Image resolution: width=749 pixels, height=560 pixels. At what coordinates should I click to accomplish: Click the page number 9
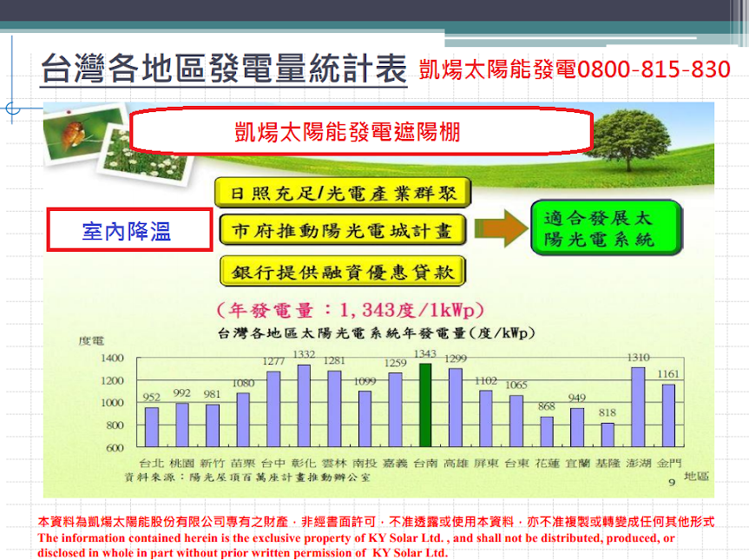pyautogui.click(x=672, y=483)
